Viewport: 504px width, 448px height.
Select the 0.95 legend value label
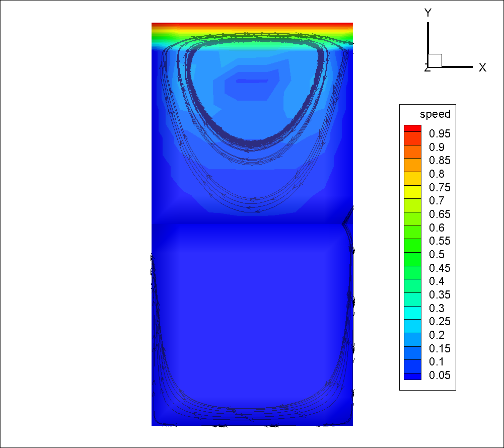point(440,134)
